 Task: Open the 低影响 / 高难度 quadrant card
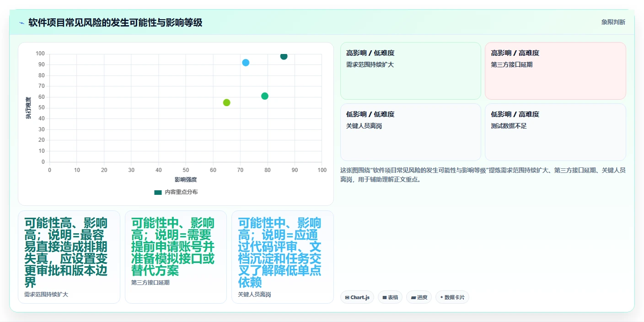coord(555,132)
